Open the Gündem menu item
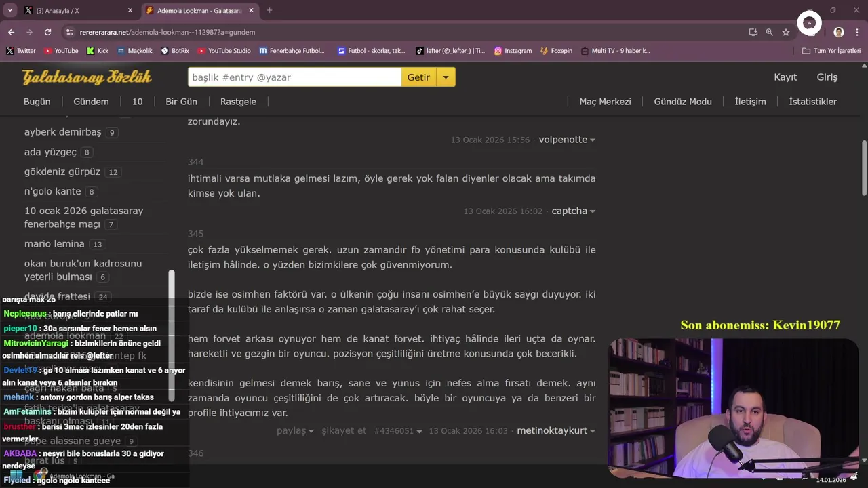The height and width of the screenshot is (488, 868). pos(91,102)
